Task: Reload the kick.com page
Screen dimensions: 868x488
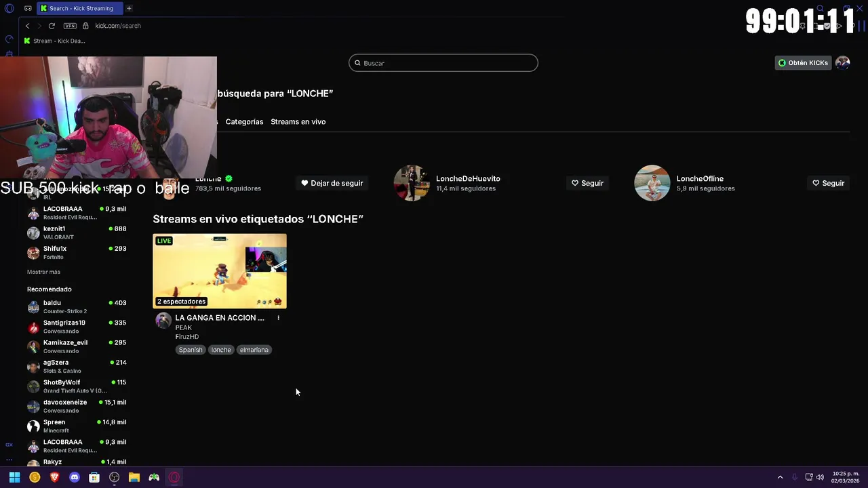Action: tap(52, 26)
